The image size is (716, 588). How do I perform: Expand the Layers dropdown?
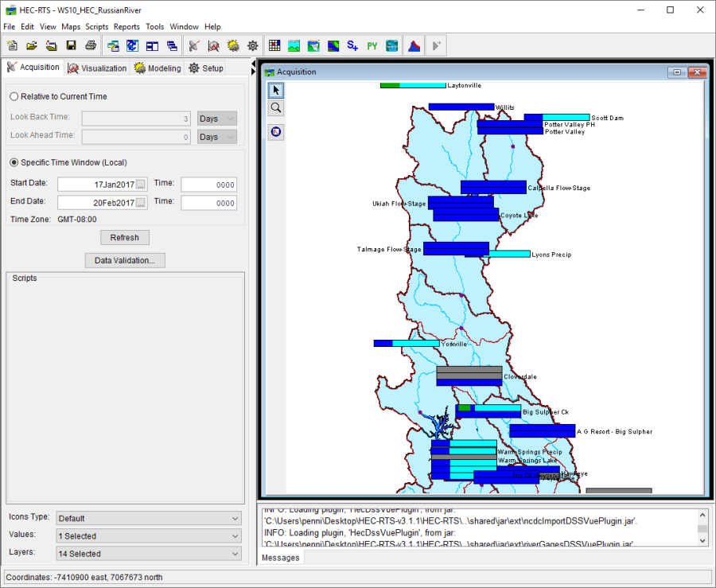[x=149, y=554]
